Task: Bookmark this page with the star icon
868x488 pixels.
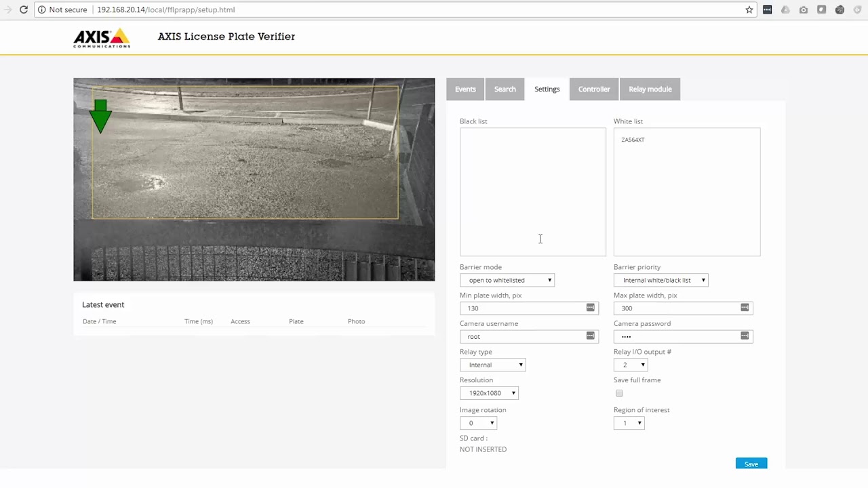Action: click(x=749, y=9)
